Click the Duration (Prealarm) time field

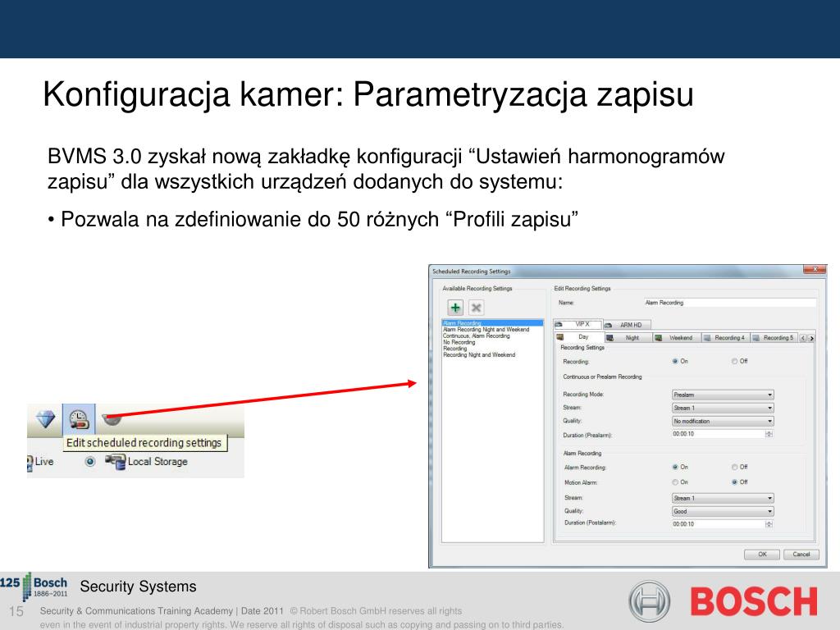point(719,434)
